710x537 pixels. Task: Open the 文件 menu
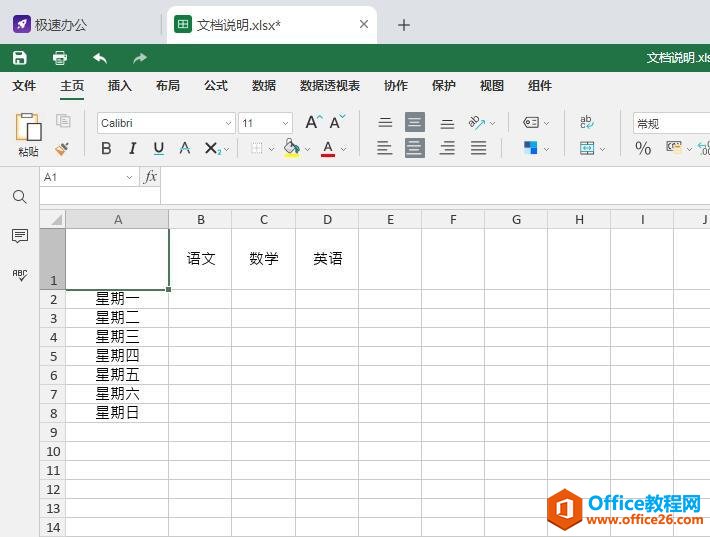[x=24, y=86]
